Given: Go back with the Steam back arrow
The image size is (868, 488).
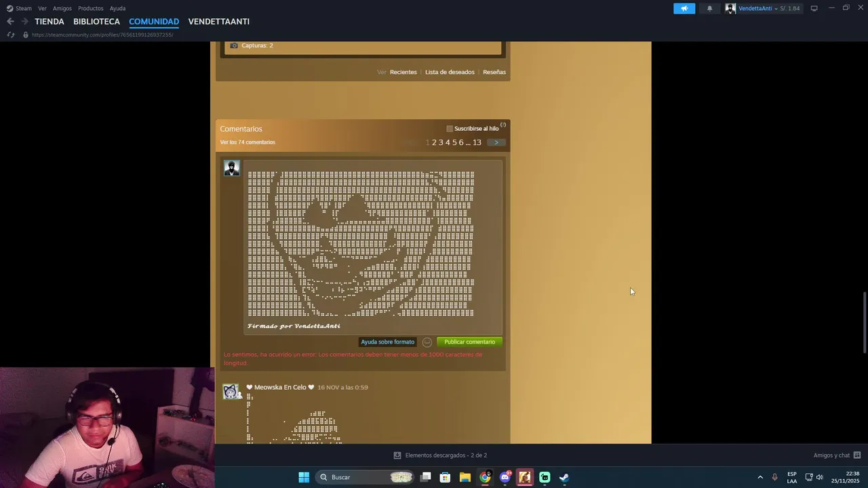Looking at the screenshot, I should (10, 22).
